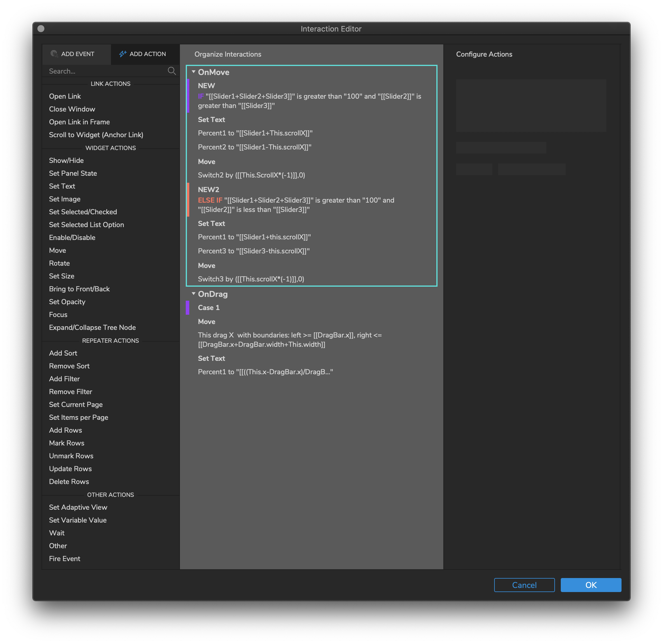
Task: Add a Show/Hide action
Action: click(66, 160)
